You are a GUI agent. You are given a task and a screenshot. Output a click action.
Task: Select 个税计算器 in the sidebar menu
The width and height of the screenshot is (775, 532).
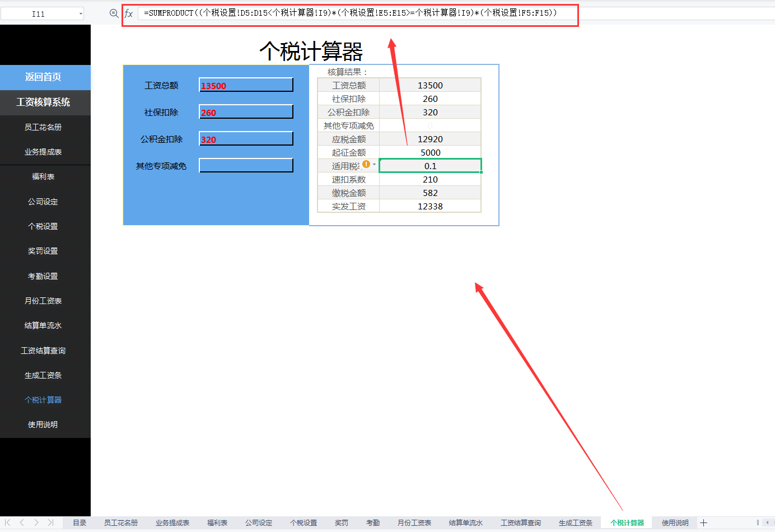click(x=45, y=399)
